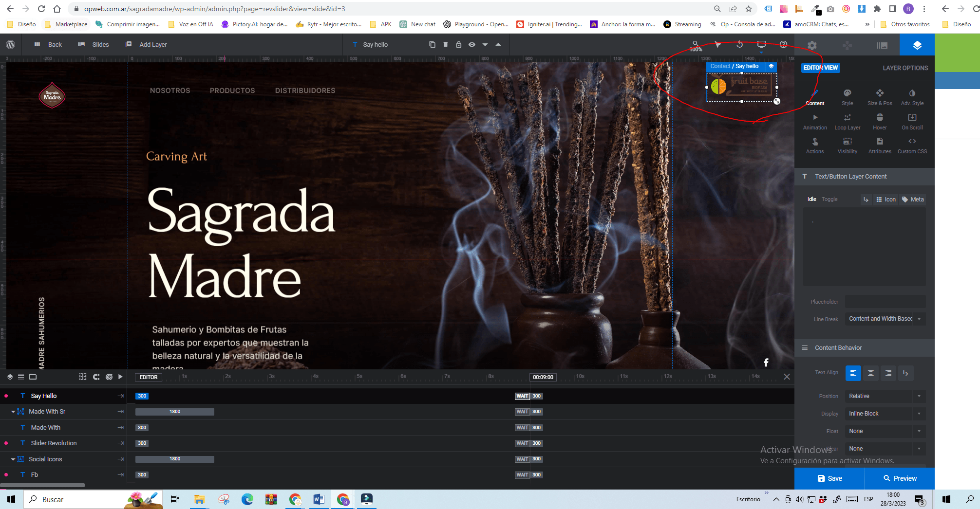This screenshot has height=509, width=980.
Task: Collapse the Social Icons group
Action: [13, 459]
